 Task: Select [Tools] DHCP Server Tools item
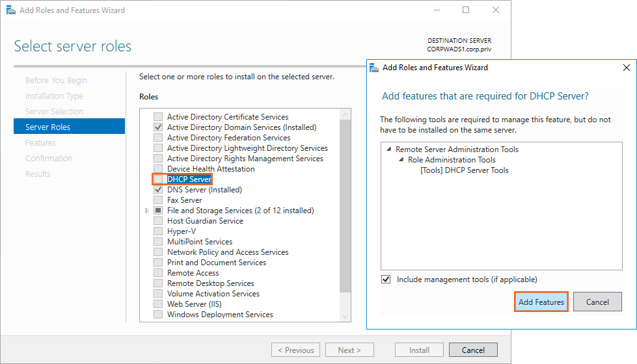coord(465,170)
